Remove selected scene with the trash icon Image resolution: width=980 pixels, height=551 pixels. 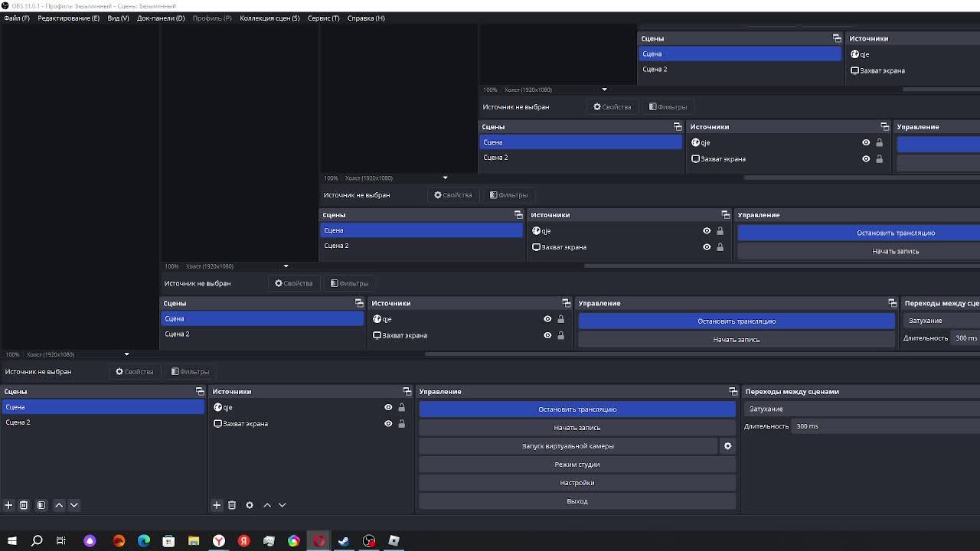[x=24, y=505]
